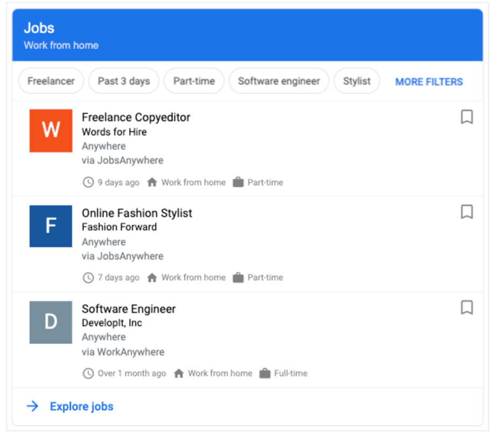Click briefcase icon next to Full-time
Screen dimensions: 504x445
(x=264, y=373)
